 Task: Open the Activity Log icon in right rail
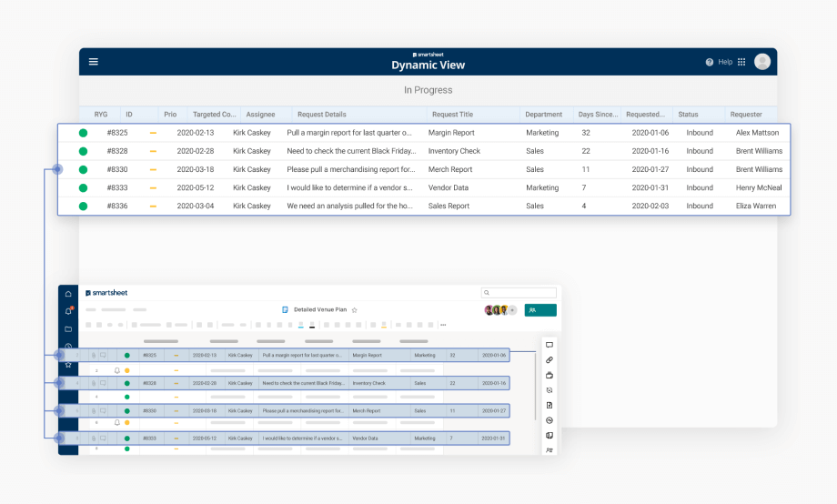click(x=550, y=420)
